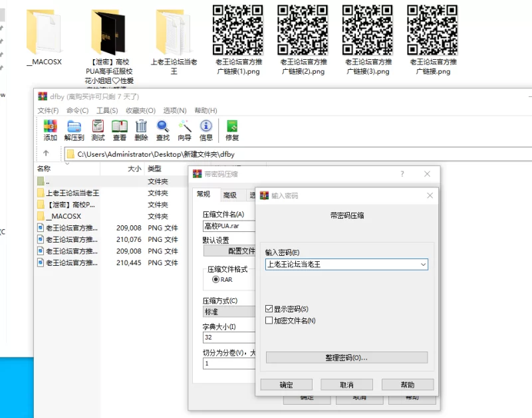This screenshot has height=418, width=532.
Task: Close the Enter password (输入密码) dialog
Action: 430,195
